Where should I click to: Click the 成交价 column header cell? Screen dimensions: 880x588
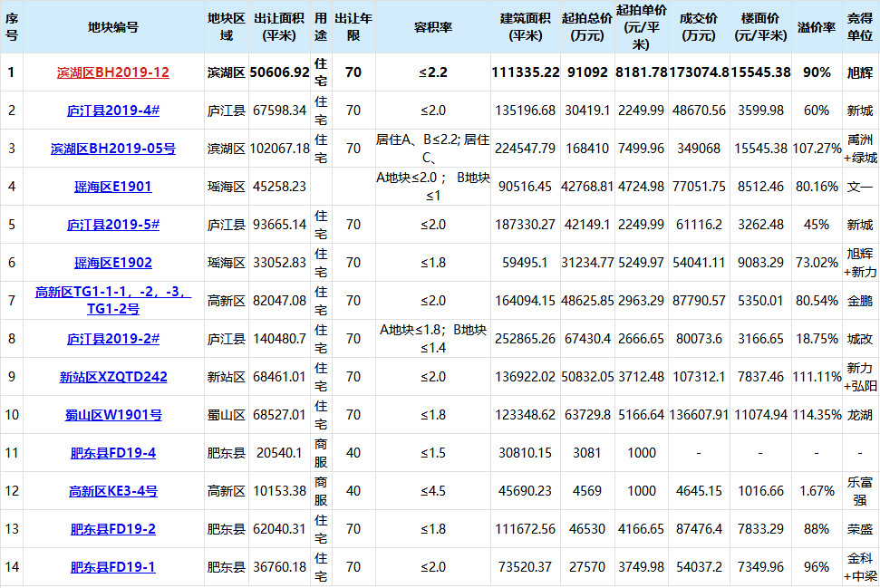(699, 27)
